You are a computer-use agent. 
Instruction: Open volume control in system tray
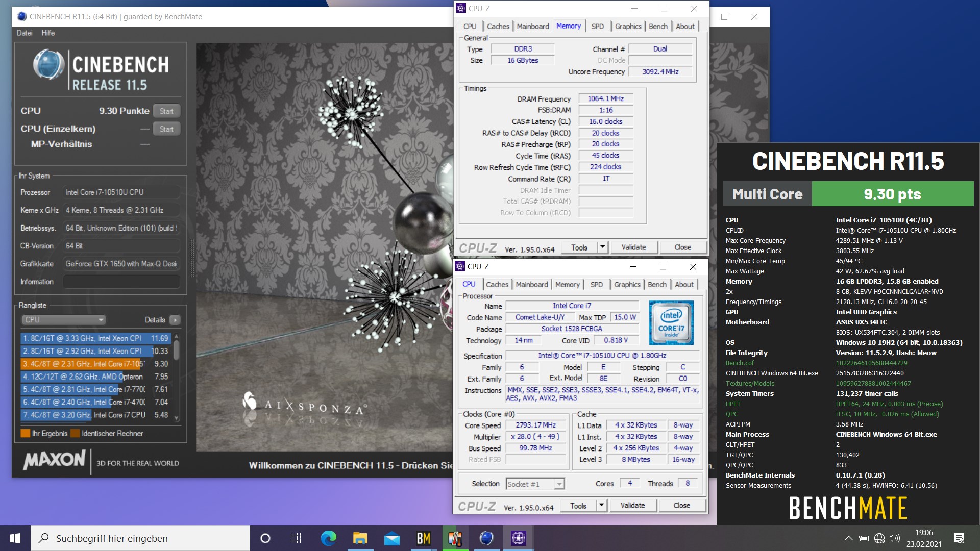894,538
